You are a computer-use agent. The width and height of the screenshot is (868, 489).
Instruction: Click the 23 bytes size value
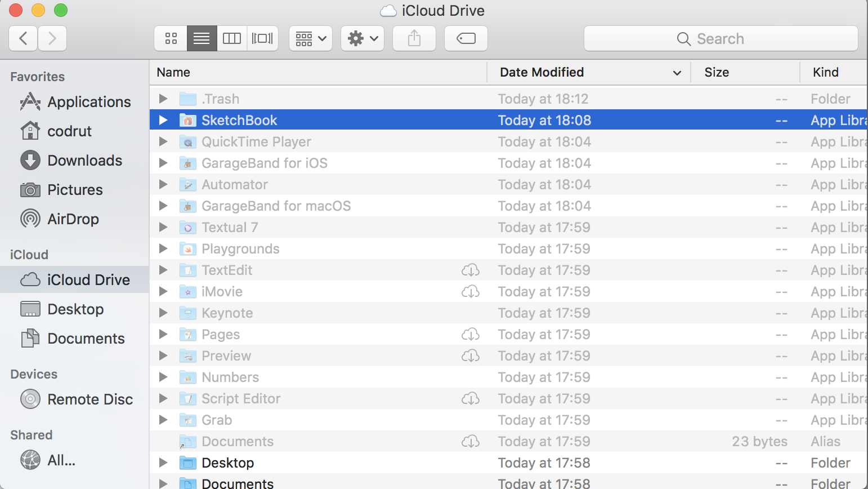pyautogui.click(x=759, y=442)
